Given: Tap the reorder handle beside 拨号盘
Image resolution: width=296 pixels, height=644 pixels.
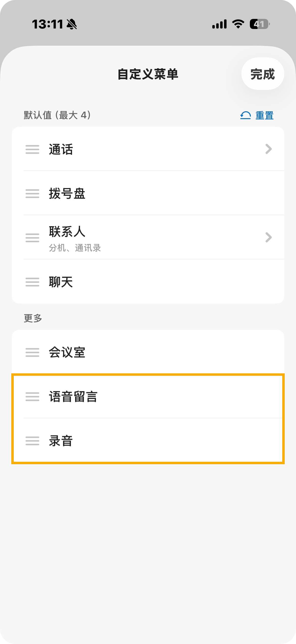Looking at the screenshot, I should (x=32, y=194).
